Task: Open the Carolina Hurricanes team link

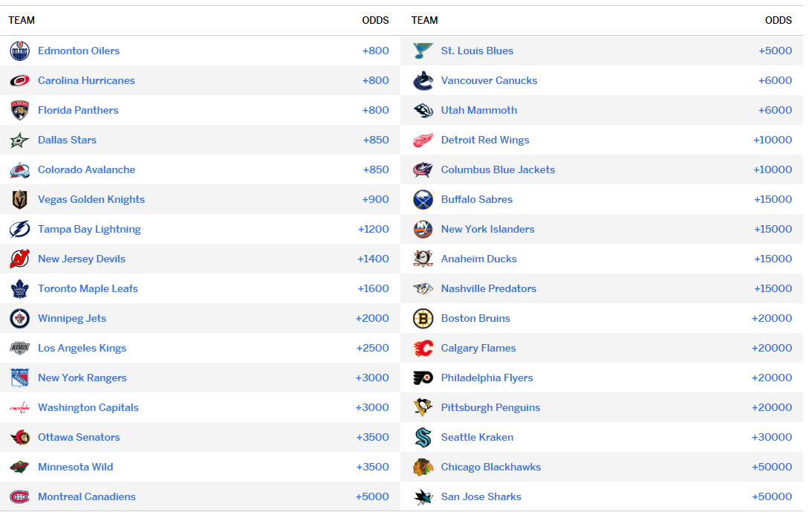Action: (86, 80)
